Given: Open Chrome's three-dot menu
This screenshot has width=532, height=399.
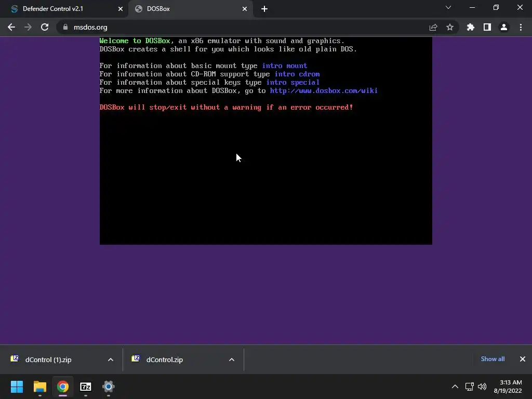Looking at the screenshot, I should tap(521, 27).
